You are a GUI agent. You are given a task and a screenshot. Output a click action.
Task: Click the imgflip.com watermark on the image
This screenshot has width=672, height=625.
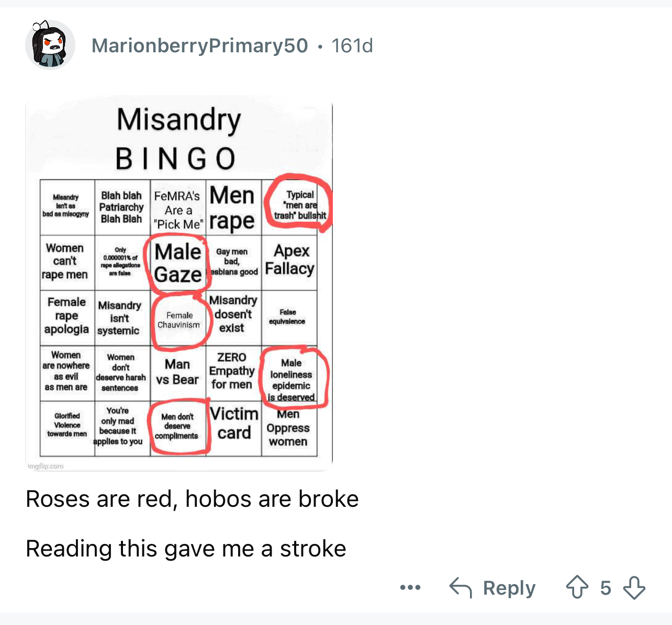click(x=45, y=466)
